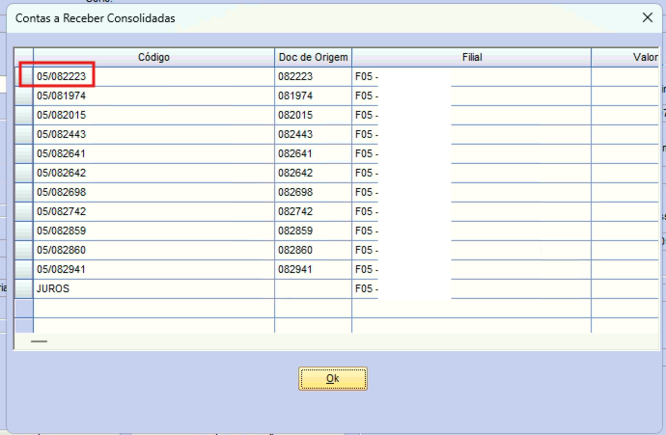
Task: Select row header for 05/082742
Action: (24, 212)
